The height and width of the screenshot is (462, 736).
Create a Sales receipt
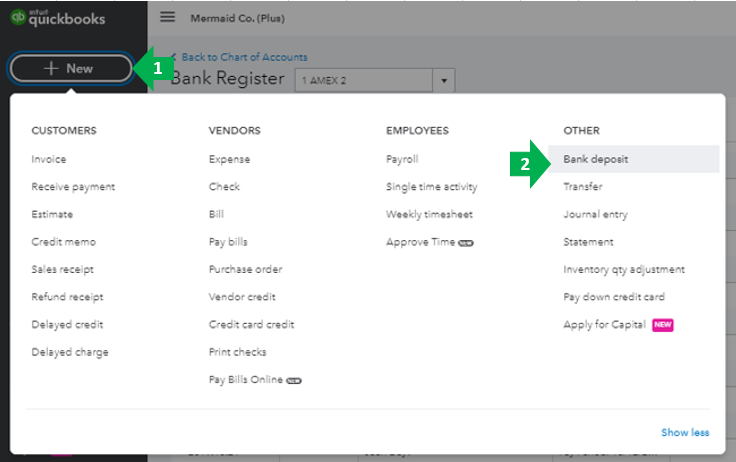[x=62, y=270]
